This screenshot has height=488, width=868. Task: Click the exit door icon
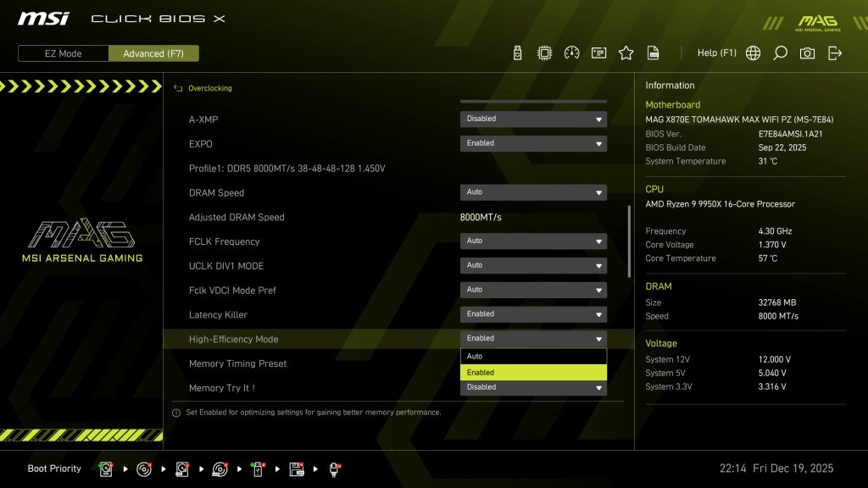coord(834,53)
